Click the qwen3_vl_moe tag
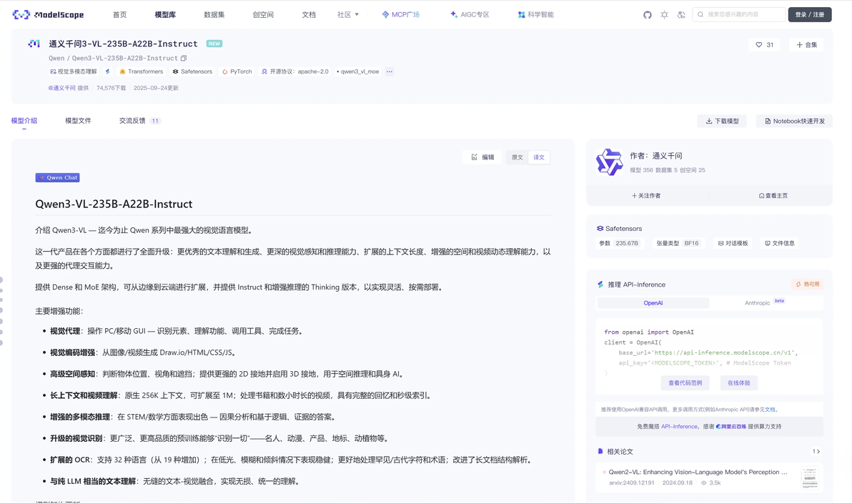Image resolution: width=852 pixels, height=504 pixels. click(x=357, y=71)
